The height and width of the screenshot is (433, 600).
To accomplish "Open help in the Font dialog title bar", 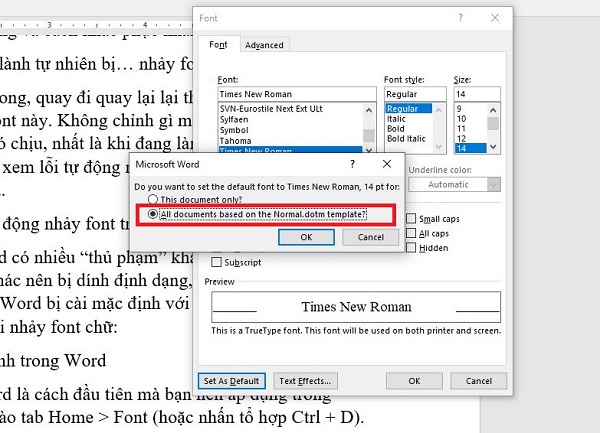I will click(x=460, y=18).
